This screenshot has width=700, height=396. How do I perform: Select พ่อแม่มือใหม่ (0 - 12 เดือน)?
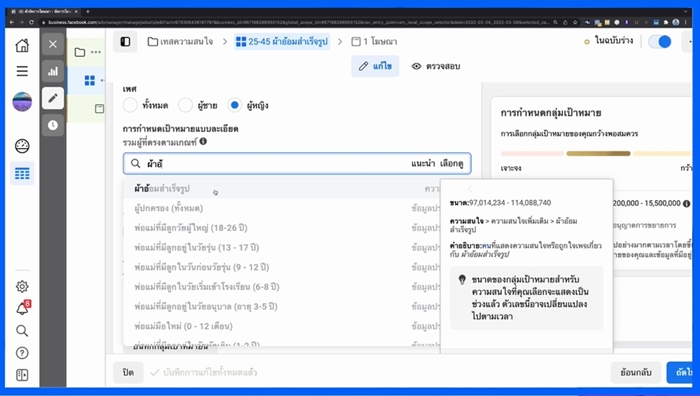[282, 326]
